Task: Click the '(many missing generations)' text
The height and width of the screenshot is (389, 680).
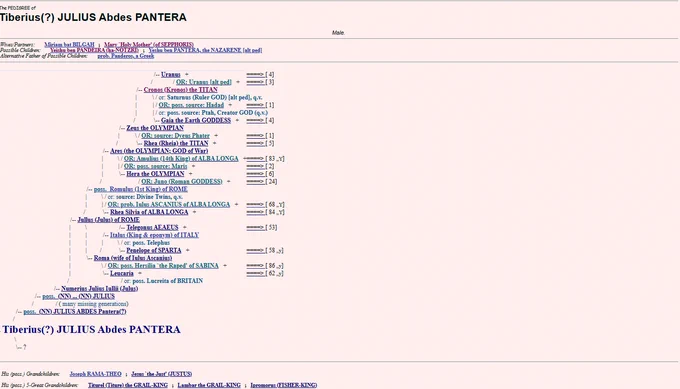Action: click(x=93, y=304)
